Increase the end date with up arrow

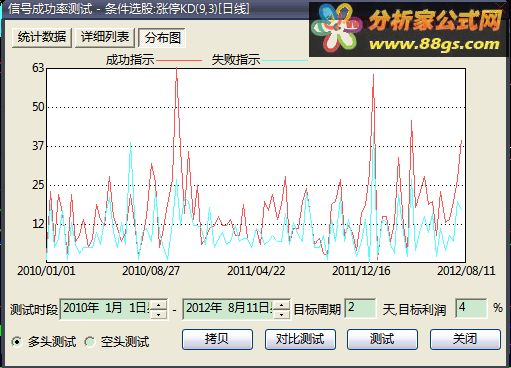tap(281, 305)
